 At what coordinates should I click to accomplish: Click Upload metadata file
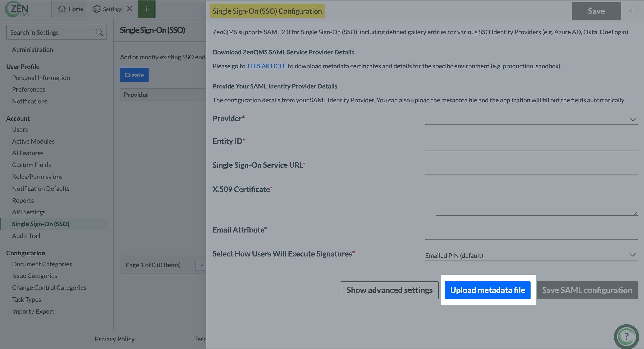click(488, 290)
